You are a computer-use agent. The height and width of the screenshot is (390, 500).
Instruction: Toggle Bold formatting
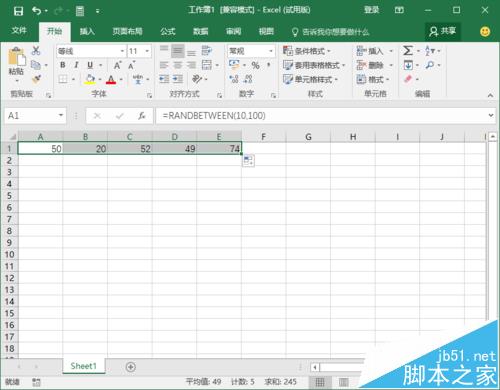[x=63, y=65]
